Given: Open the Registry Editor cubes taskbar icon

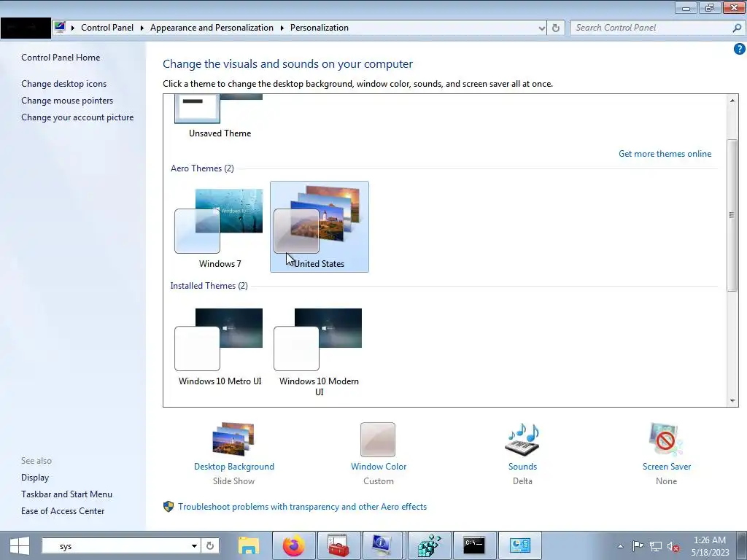Looking at the screenshot, I should [429, 545].
